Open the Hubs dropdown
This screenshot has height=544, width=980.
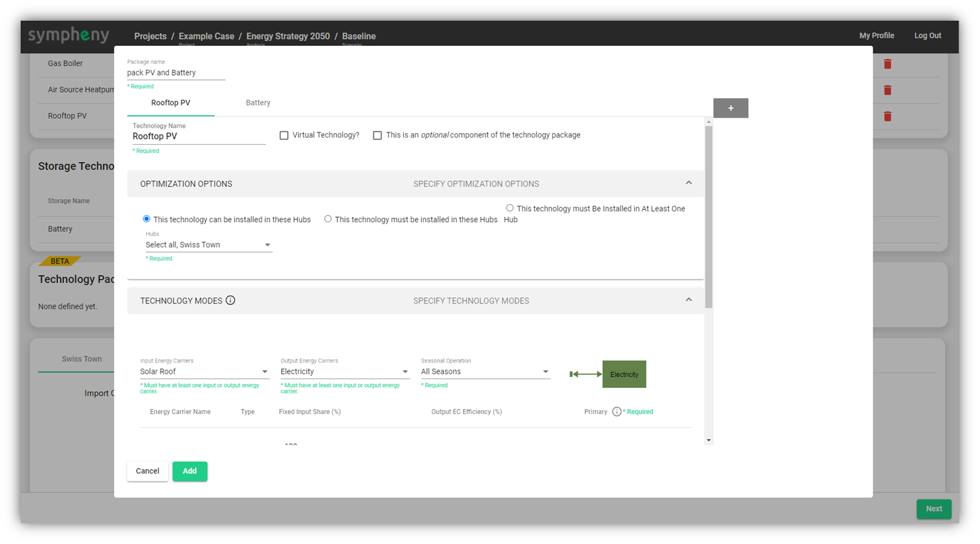[208, 245]
